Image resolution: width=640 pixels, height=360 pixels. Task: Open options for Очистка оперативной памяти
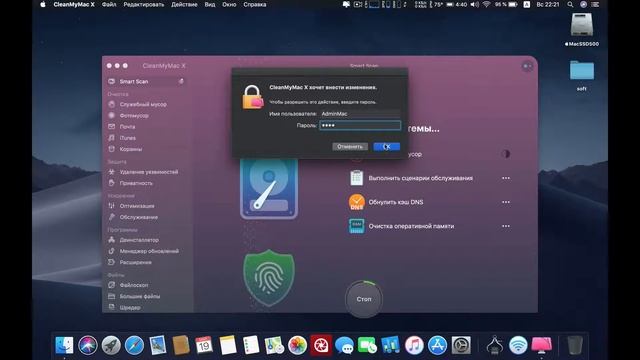[x=506, y=226]
